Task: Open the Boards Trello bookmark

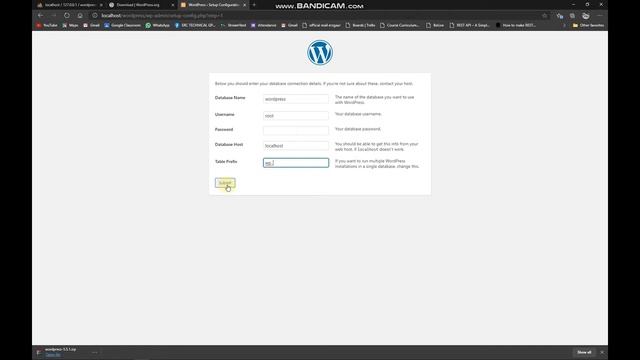Action: pos(360,25)
